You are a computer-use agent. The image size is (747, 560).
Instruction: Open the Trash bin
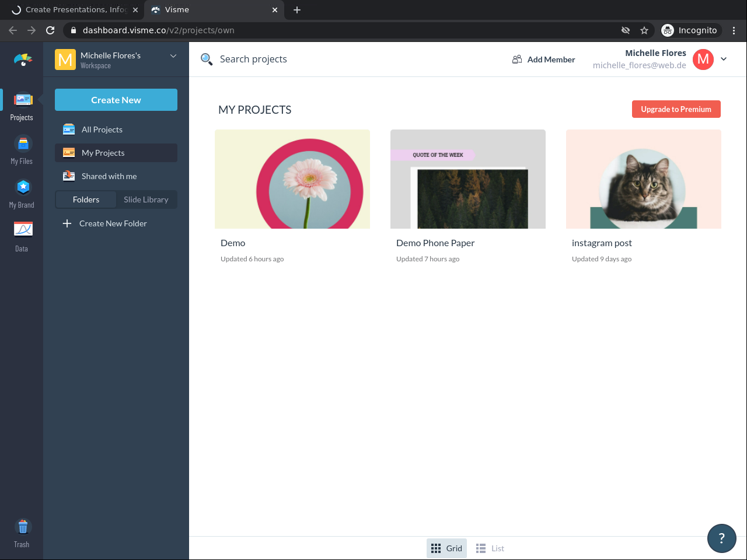pos(22,534)
